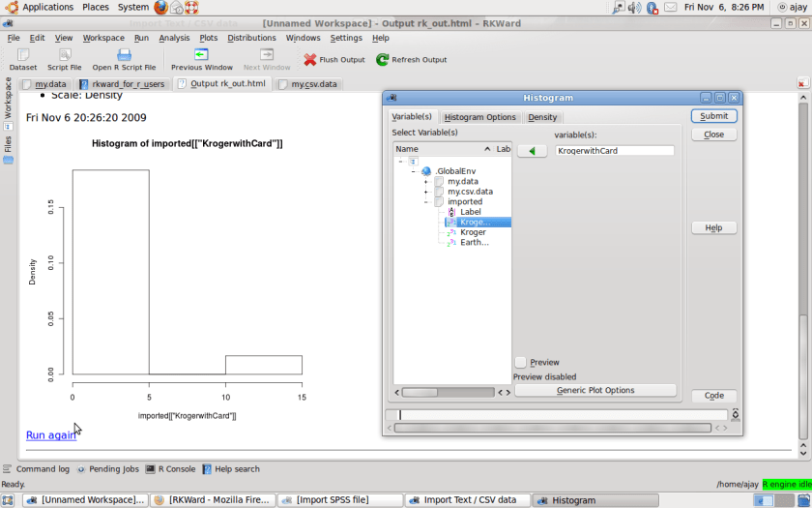The height and width of the screenshot is (508, 812).
Task: Go to Previous Window via toolbar
Action: coord(201,60)
